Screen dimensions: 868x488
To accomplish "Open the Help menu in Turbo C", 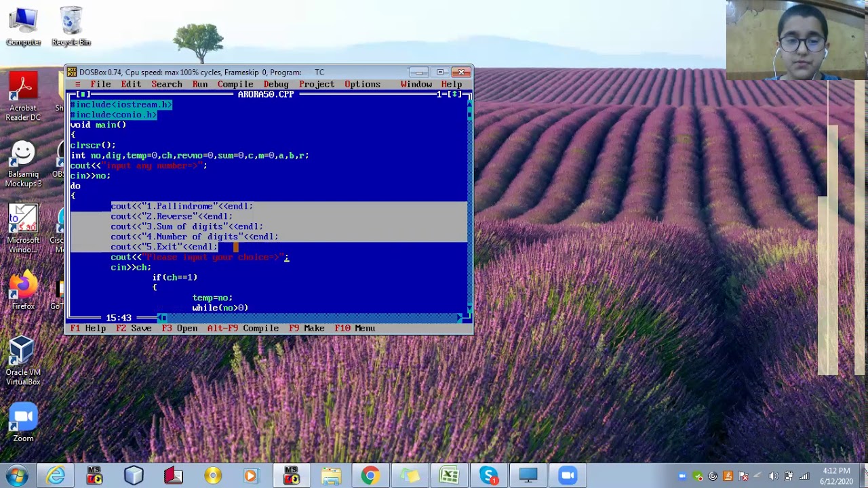I will pos(452,84).
